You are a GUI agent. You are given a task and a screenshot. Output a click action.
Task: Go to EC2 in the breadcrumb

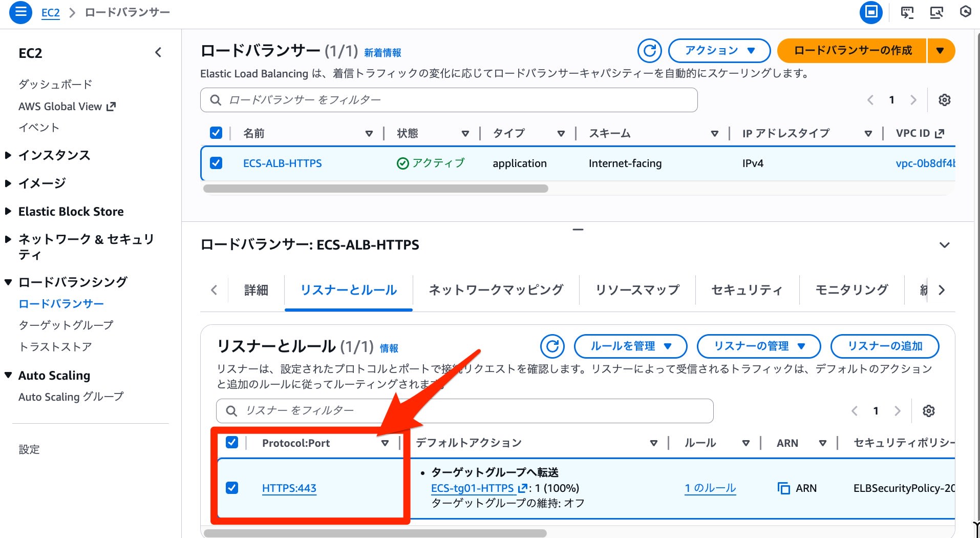50,12
